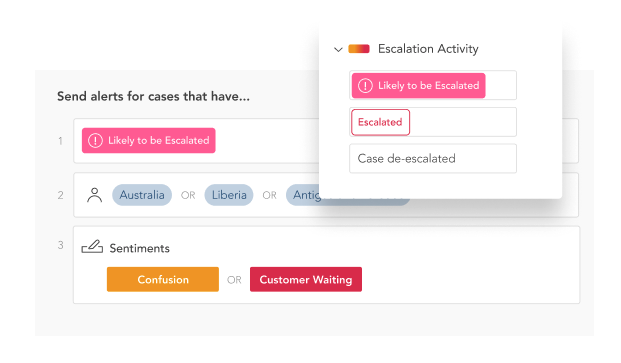
Task: Click the exclamation icon in rule 1 tag
Action: click(x=95, y=141)
